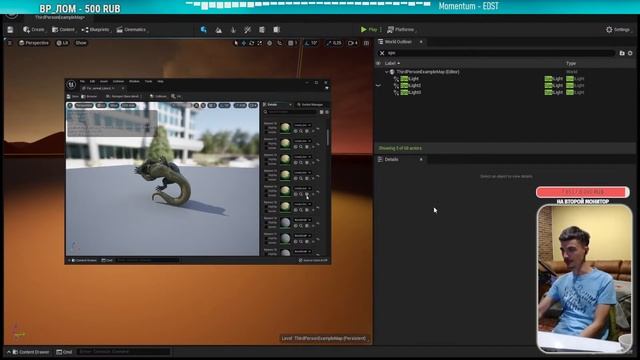Toggle world/local coordinate system icon
The height and width of the screenshot is (360, 640).
point(269,43)
